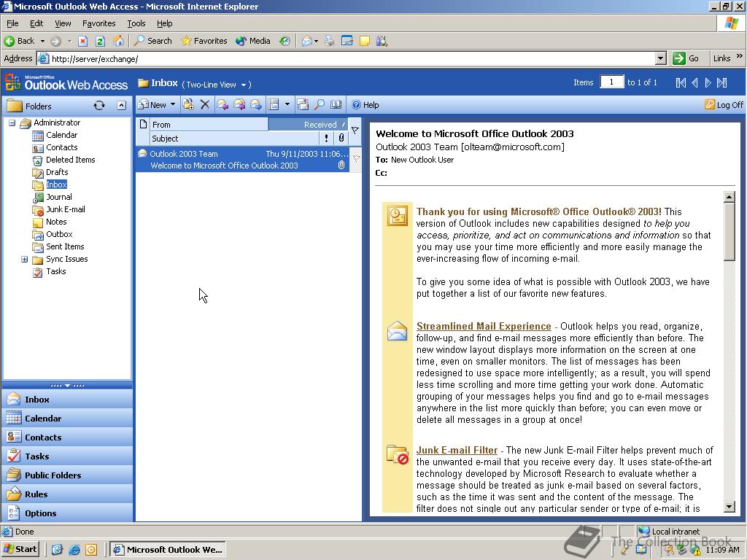Click the IE Home toolbar icon
Screen dimensions: 747x560
click(x=118, y=41)
